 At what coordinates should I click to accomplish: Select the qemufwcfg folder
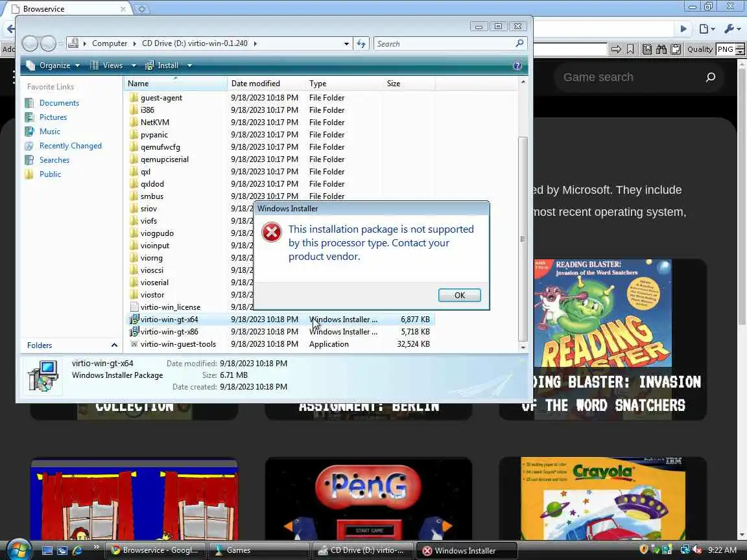click(x=160, y=147)
